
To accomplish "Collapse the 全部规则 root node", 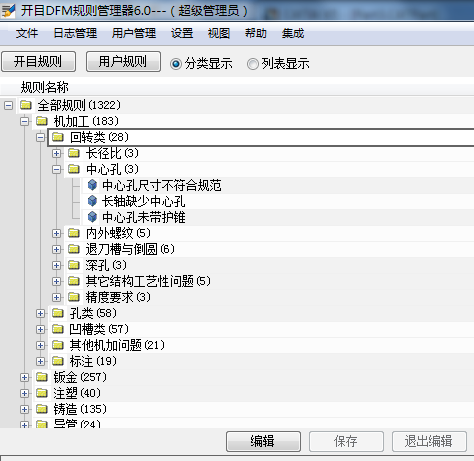I will (x=8, y=106).
